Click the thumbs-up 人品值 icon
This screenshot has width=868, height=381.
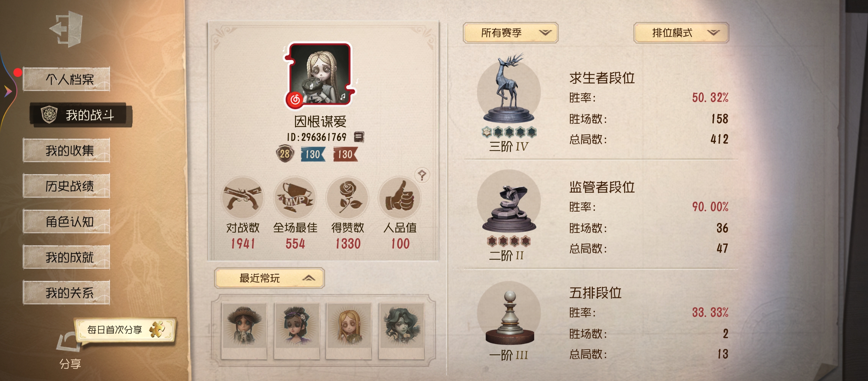[x=400, y=198]
